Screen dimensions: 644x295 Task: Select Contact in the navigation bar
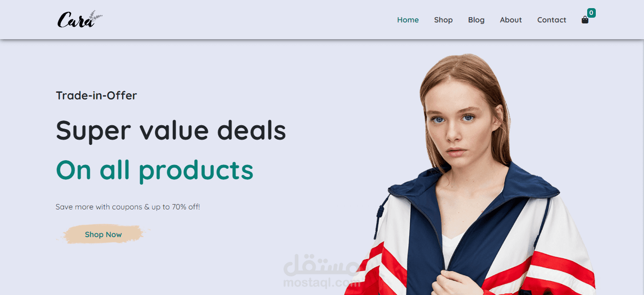click(551, 20)
